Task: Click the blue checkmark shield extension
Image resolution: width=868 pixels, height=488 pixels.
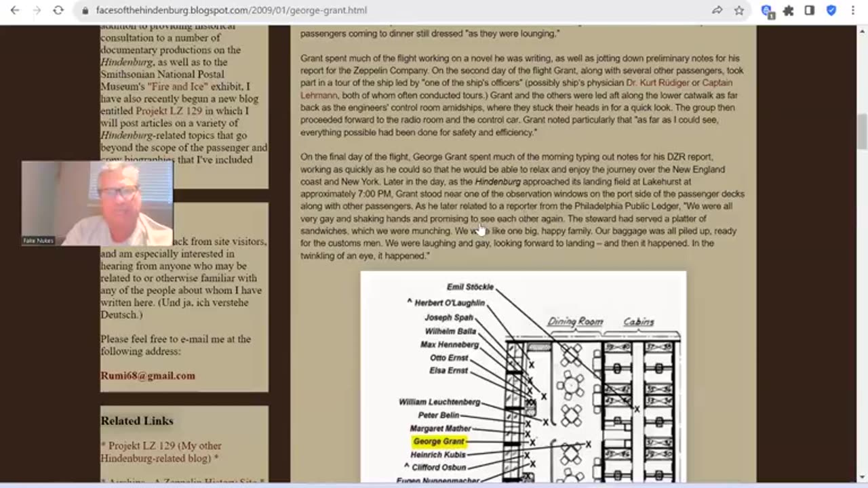Action: coord(831,10)
